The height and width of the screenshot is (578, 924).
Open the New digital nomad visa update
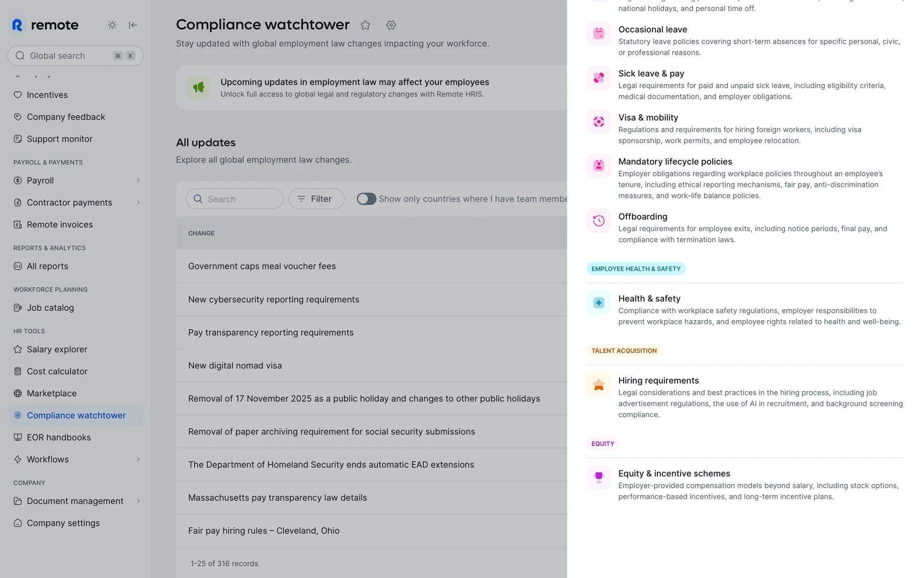pos(235,366)
